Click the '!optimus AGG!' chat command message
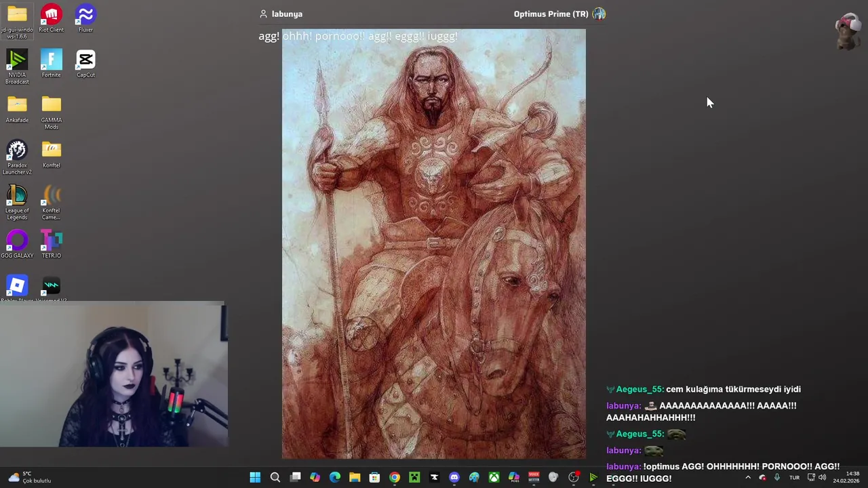Image resolution: width=868 pixels, height=488 pixels. 723,472
